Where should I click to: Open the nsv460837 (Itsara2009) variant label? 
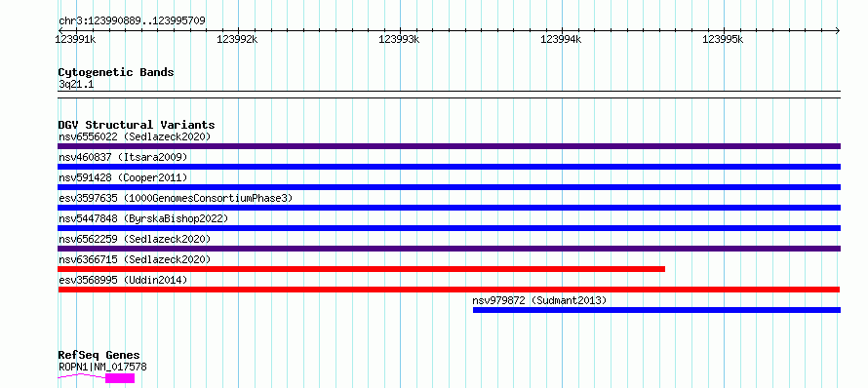click(x=123, y=157)
